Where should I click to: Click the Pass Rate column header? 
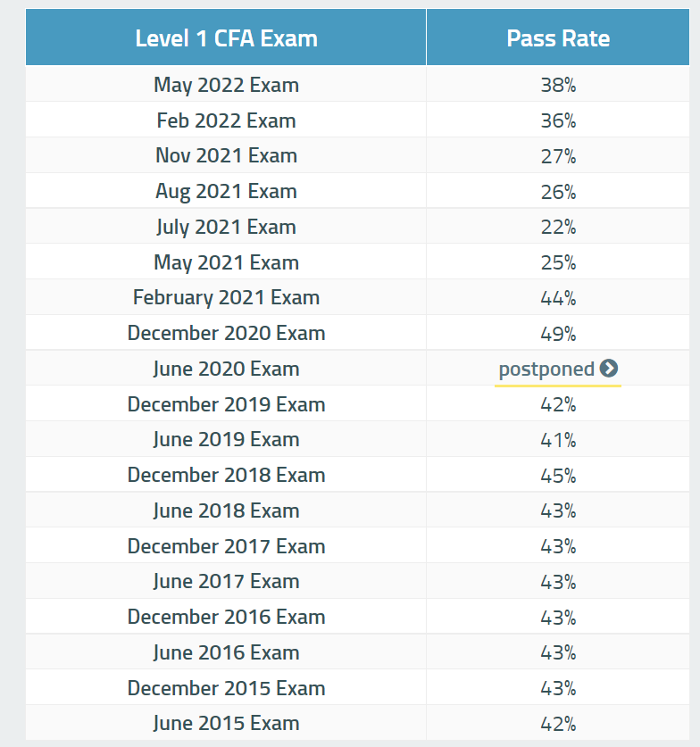click(x=558, y=38)
